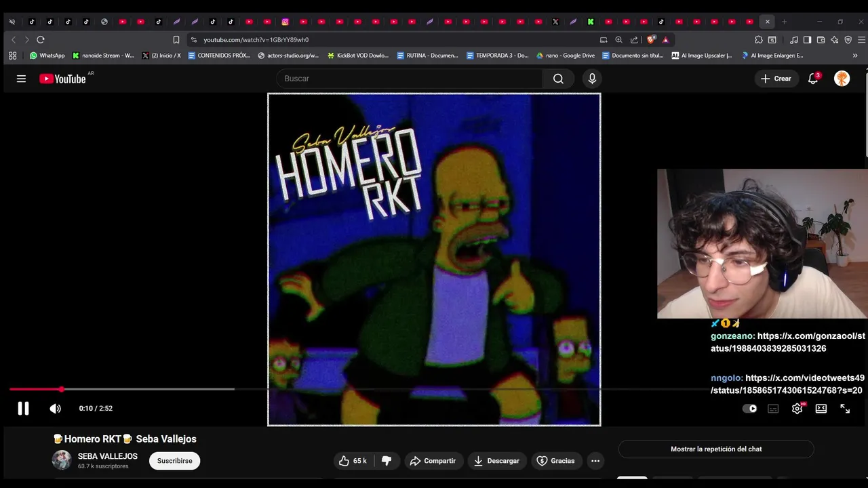Click the Gracias button
Viewport: 868px width, 488px height.
click(x=556, y=461)
